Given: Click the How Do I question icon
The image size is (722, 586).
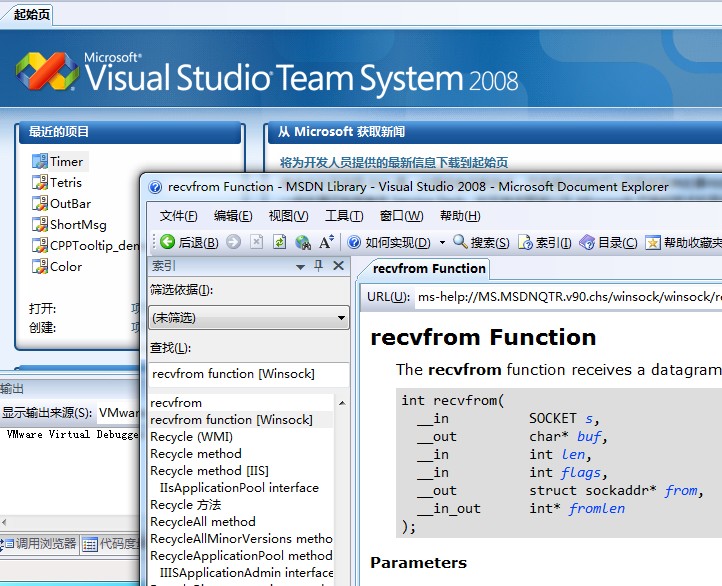Looking at the screenshot, I should point(354,242).
